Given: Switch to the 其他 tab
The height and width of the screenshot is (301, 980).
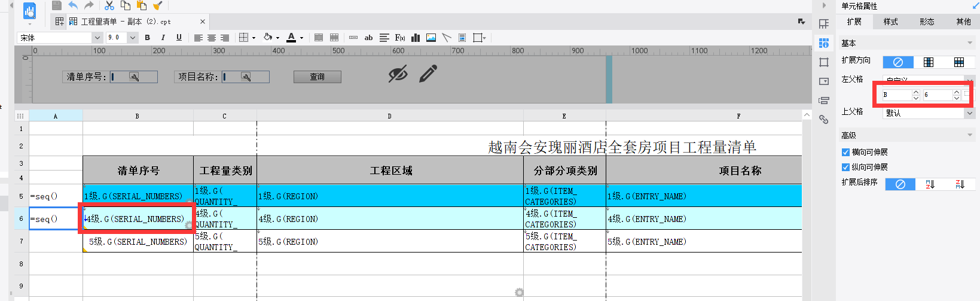Looking at the screenshot, I should [963, 22].
